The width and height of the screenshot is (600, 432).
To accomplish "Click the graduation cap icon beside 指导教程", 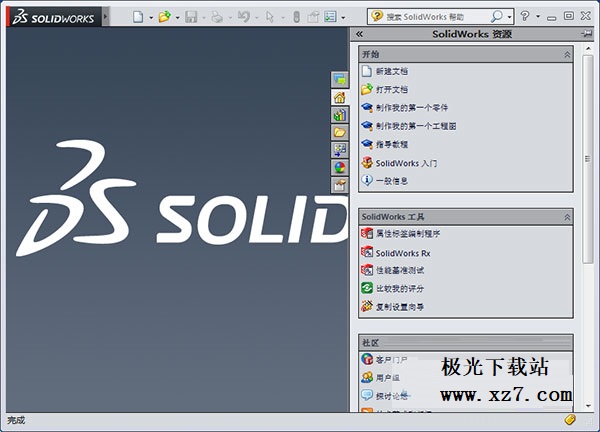I will (367, 144).
